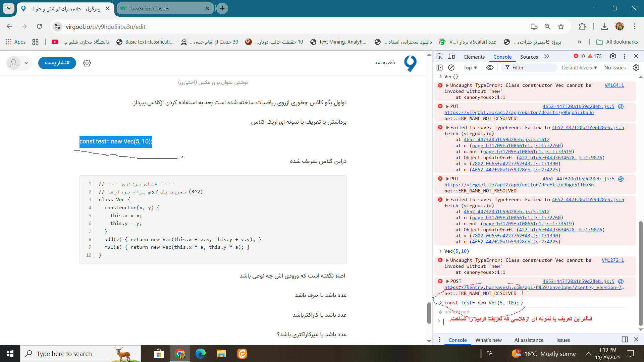Open the Default levels dropdown
This screenshot has height=362, width=644.
tap(579, 68)
